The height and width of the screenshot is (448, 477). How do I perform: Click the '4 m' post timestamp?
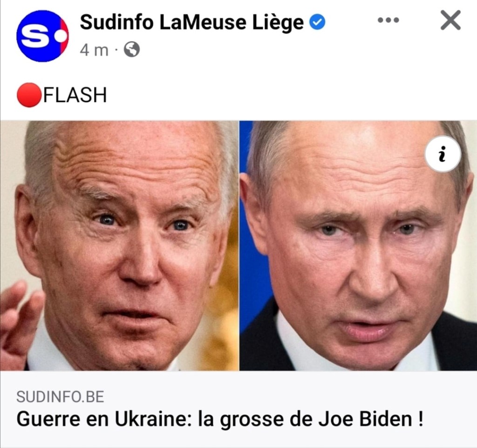point(94,50)
